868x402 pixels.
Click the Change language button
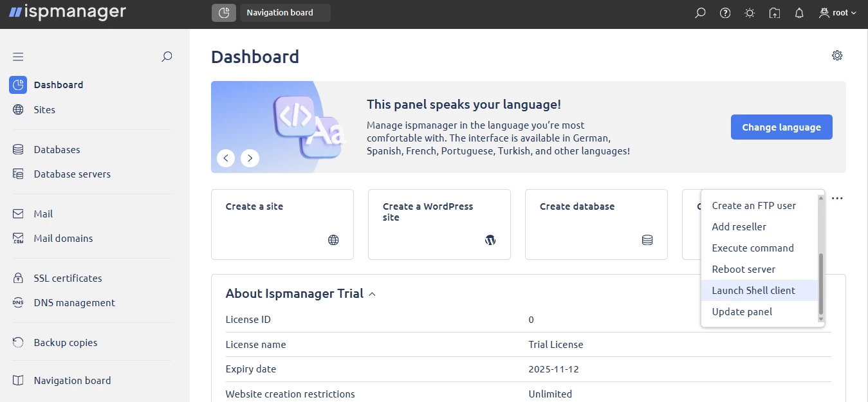click(x=781, y=127)
